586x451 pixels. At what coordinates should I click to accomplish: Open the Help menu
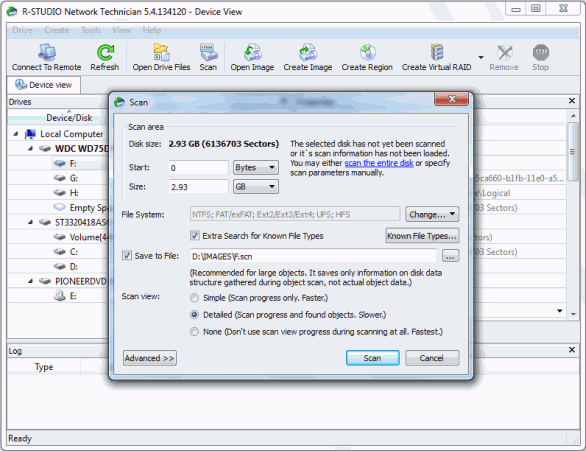[x=152, y=30]
